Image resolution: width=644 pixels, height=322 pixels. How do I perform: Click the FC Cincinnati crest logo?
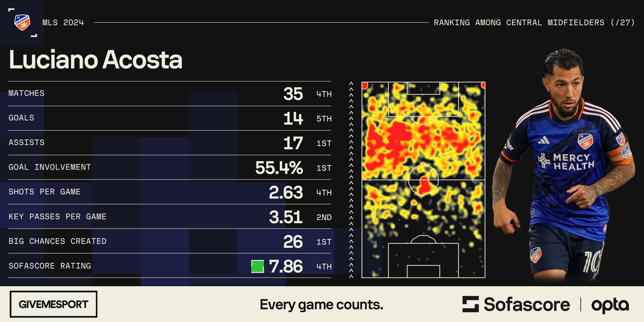click(x=22, y=22)
